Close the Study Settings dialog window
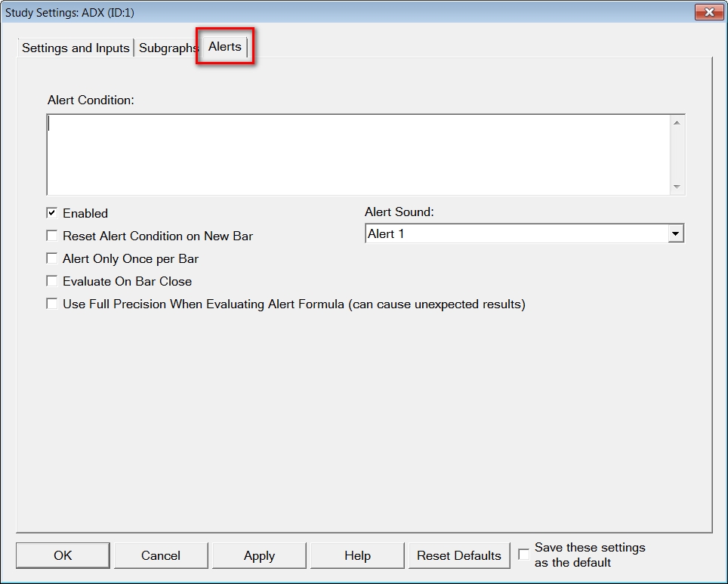Image resolution: width=728 pixels, height=584 pixels. 708,12
